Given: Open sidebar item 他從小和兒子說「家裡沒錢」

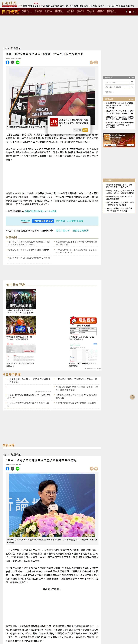Looking at the screenshot, I should 120,204.
